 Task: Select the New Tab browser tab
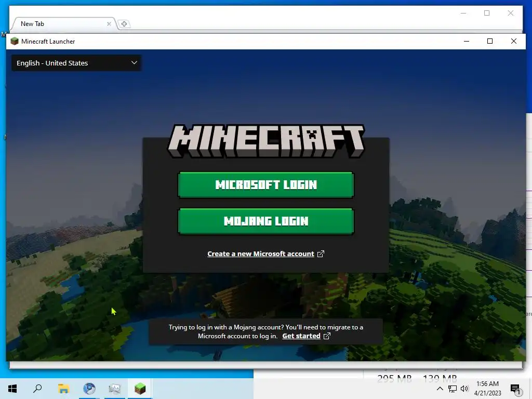coord(64,24)
